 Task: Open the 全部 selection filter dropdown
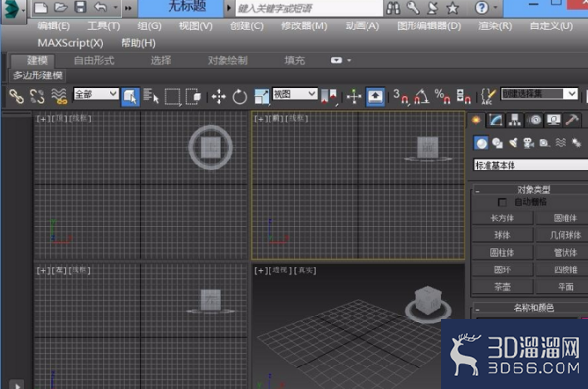click(96, 94)
